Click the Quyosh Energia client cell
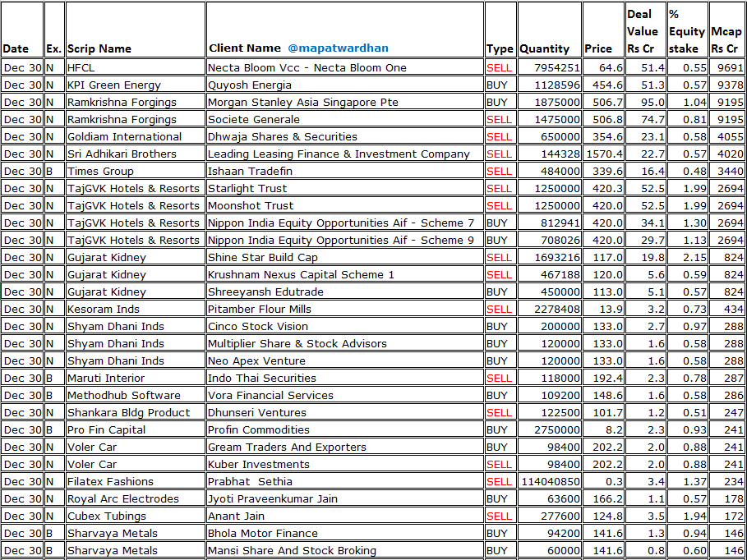 345,85
